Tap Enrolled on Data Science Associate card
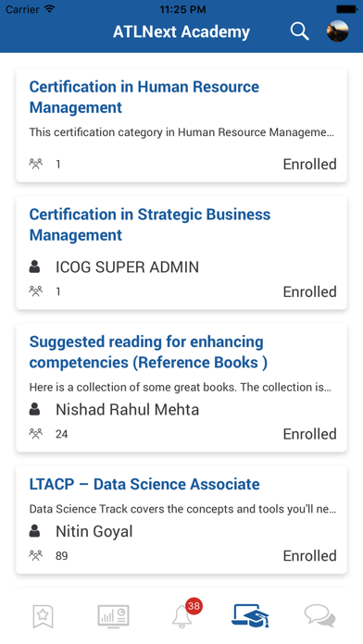This screenshot has width=363, height=644. click(x=309, y=556)
